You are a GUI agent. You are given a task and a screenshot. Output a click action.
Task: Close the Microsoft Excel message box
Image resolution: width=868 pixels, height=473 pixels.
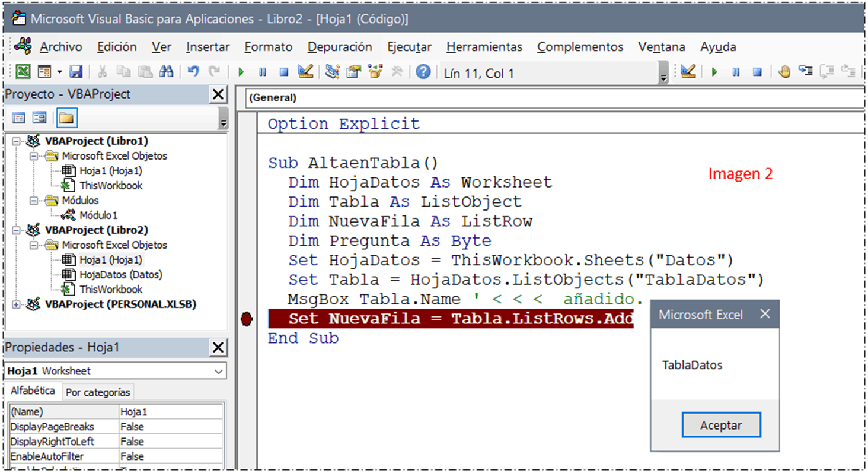click(x=765, y=313)
